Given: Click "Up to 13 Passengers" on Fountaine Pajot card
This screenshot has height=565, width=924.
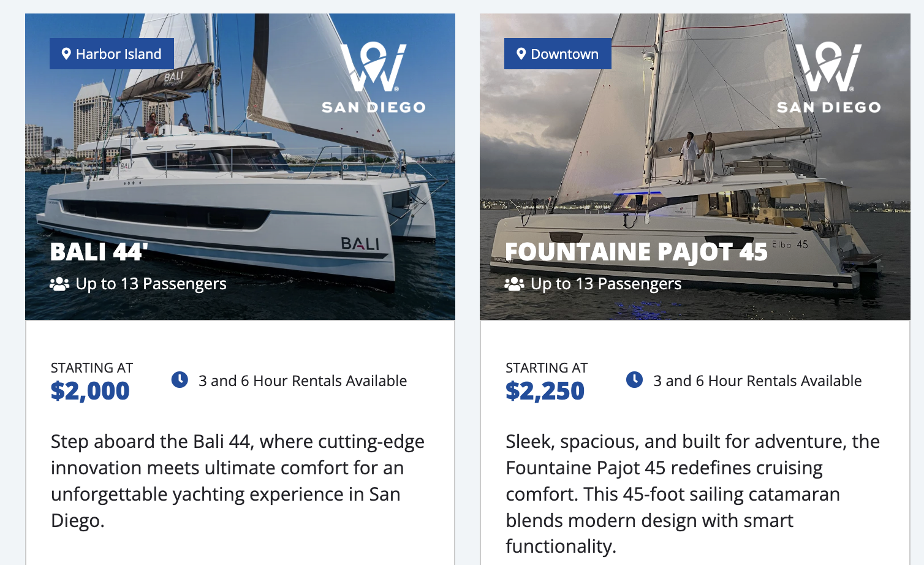Looking at the screenshot, I should pyautogui.click(x=605, y=284).
